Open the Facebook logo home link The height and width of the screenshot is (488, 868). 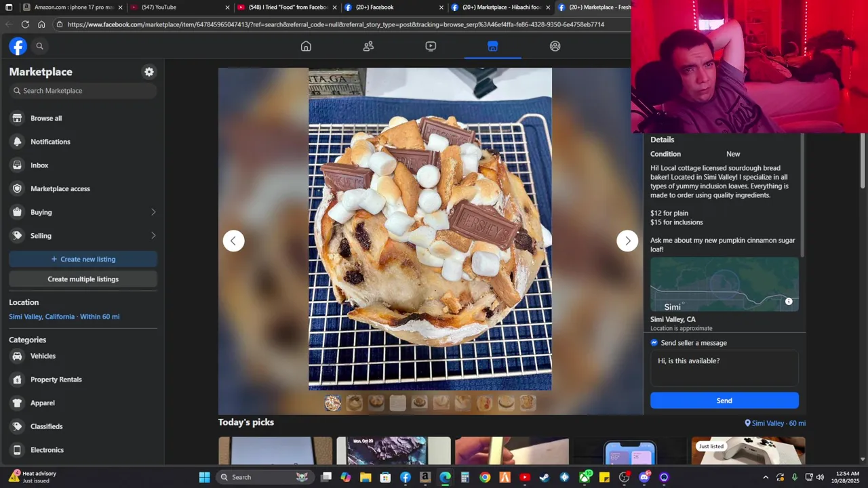pos(18,46)
